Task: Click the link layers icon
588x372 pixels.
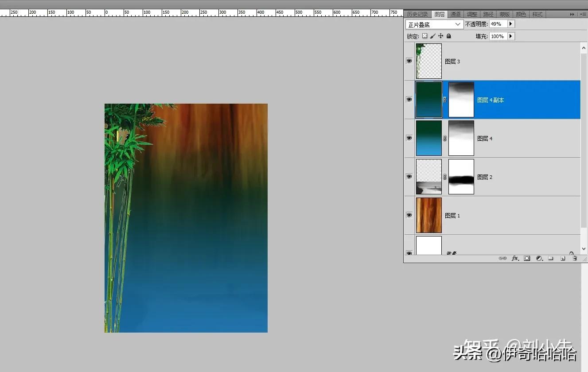Action: tap(502, 258)
